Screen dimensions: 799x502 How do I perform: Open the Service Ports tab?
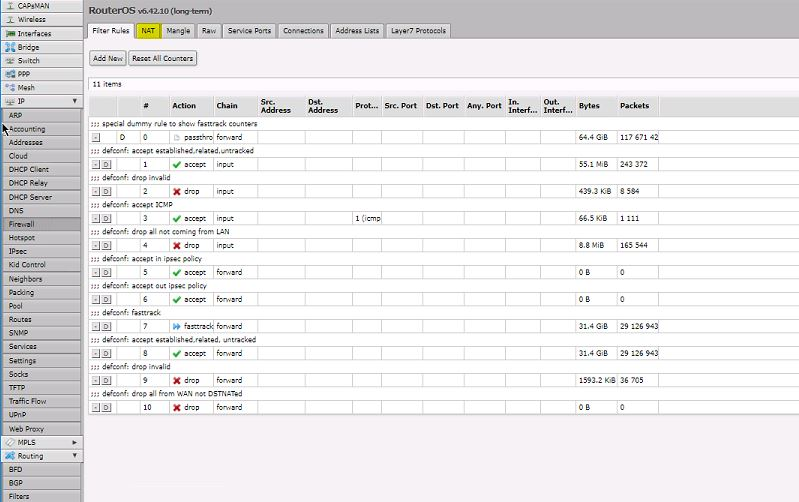point(249,31)
